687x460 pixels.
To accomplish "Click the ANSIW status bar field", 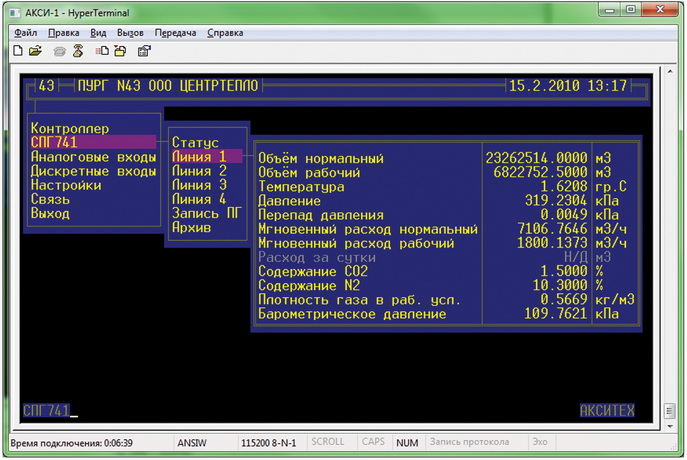I will tap(192, 443).
